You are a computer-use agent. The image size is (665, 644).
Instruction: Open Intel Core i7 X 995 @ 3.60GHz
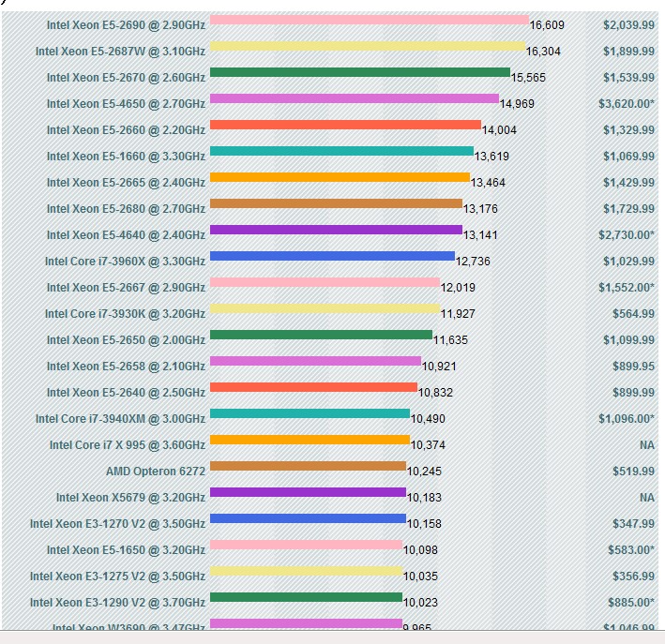tap(128, 445)
